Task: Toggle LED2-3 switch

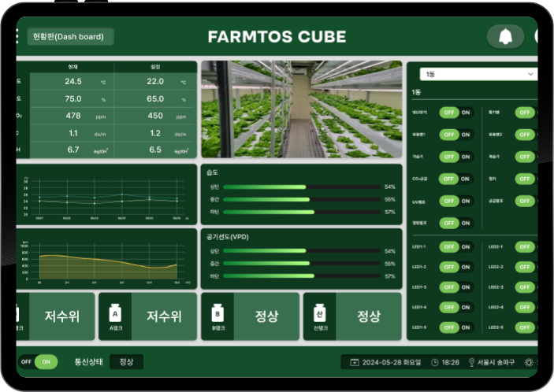Action: [x=526, y=287]
